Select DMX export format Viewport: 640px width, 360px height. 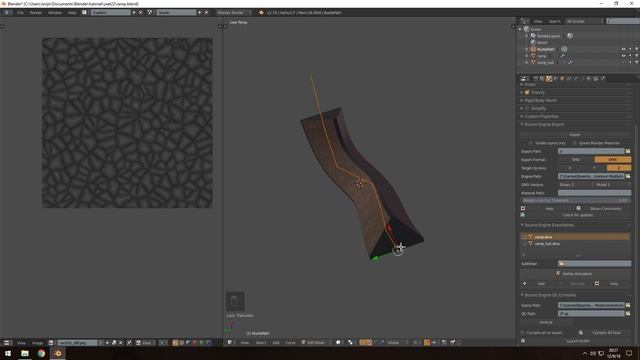(x=612, y=160)
